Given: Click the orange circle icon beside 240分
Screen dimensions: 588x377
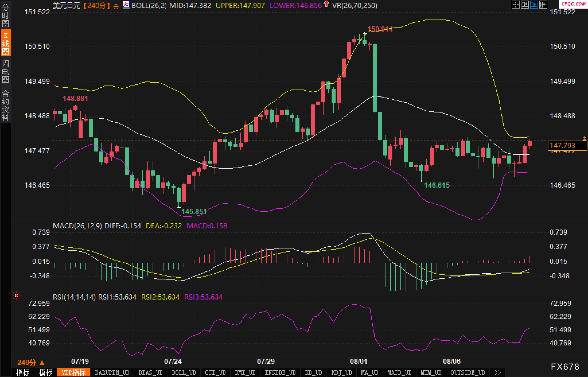Looking at the screenshot, I should 116,6.
